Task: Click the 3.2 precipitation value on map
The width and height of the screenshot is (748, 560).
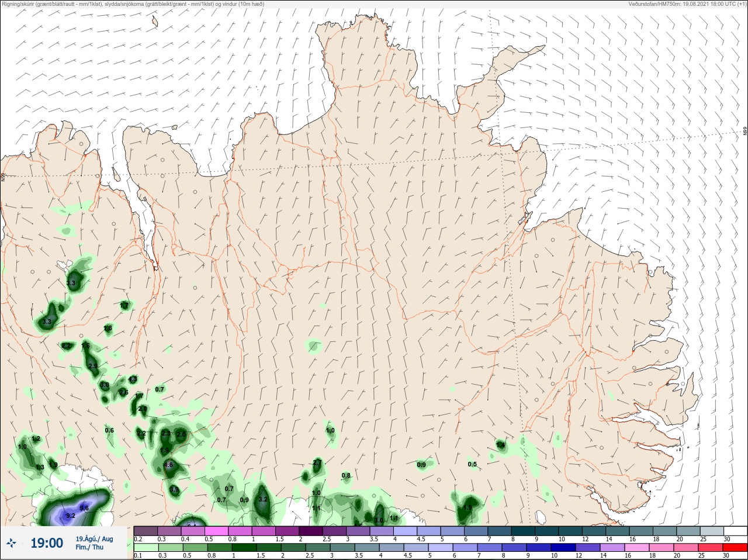Action: point(263,499)
